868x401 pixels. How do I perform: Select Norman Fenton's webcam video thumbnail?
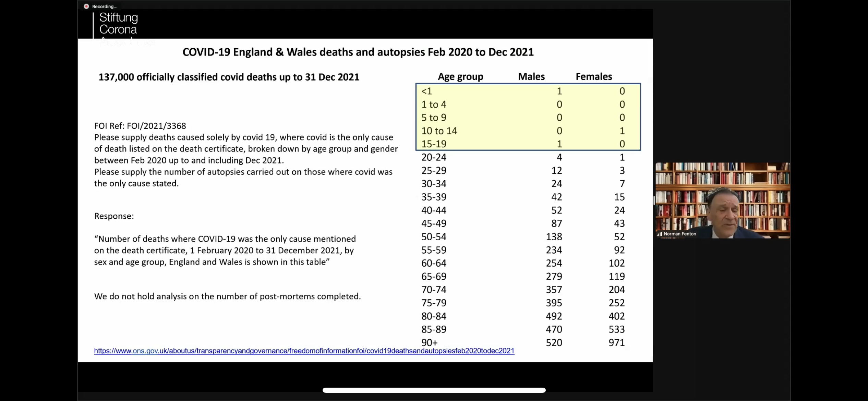pyautogui.click(x=722, y=200)
